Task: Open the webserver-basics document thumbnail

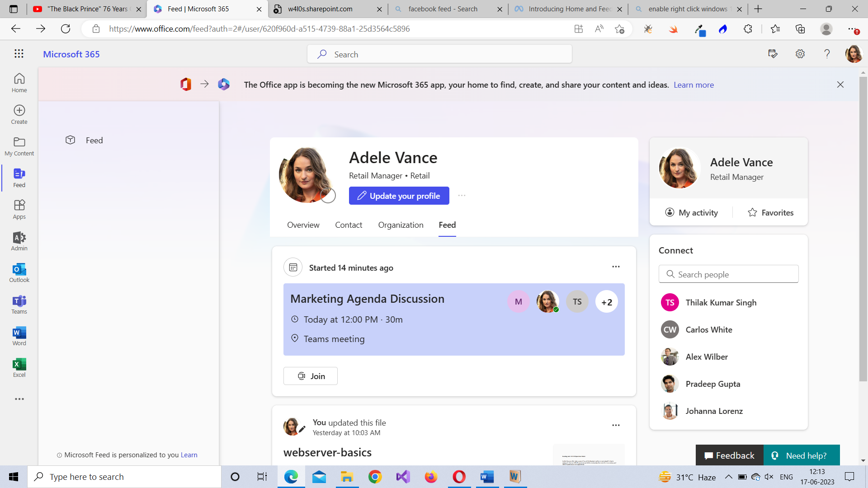Action: (x=589, y=455)
